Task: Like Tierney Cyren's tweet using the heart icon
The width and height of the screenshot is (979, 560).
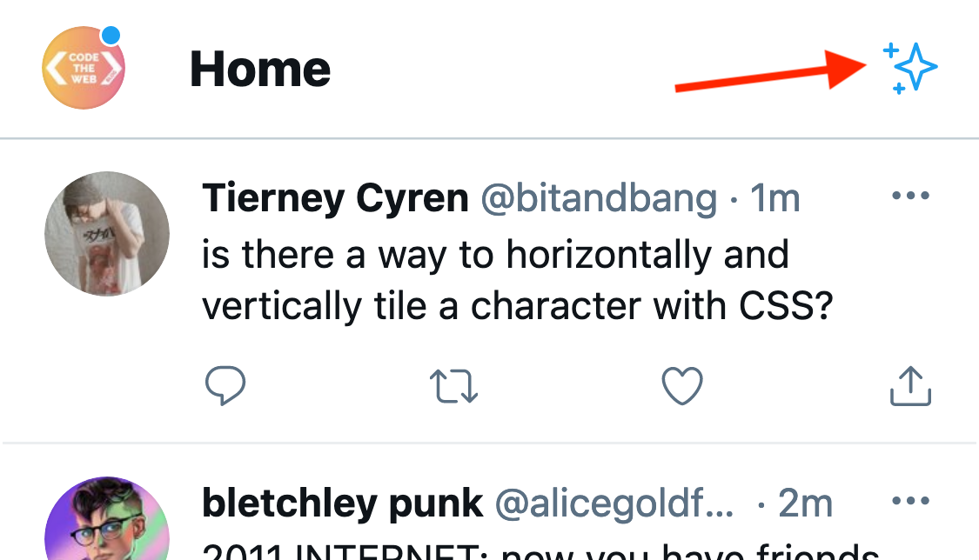Action: click(x=681, y=385)
